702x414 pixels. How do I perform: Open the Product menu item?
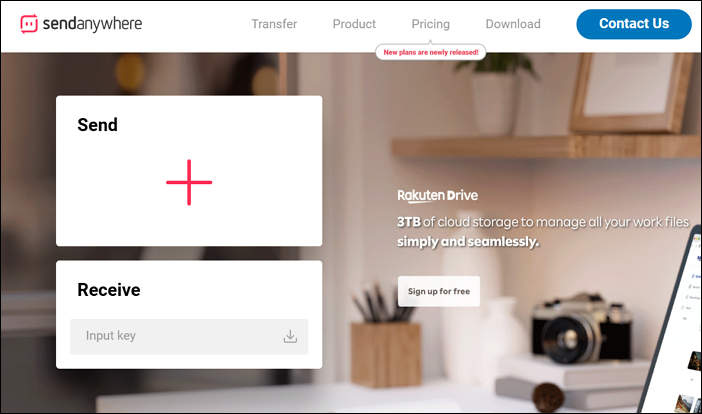[354, 24]
